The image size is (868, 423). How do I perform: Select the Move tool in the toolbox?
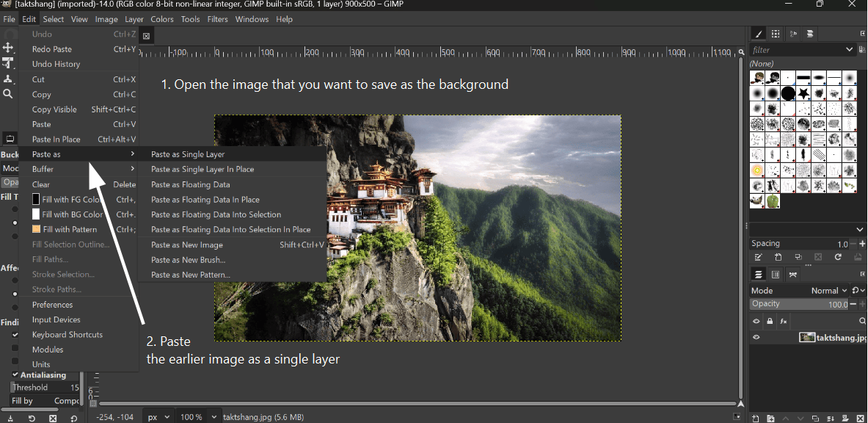[7, 48]
